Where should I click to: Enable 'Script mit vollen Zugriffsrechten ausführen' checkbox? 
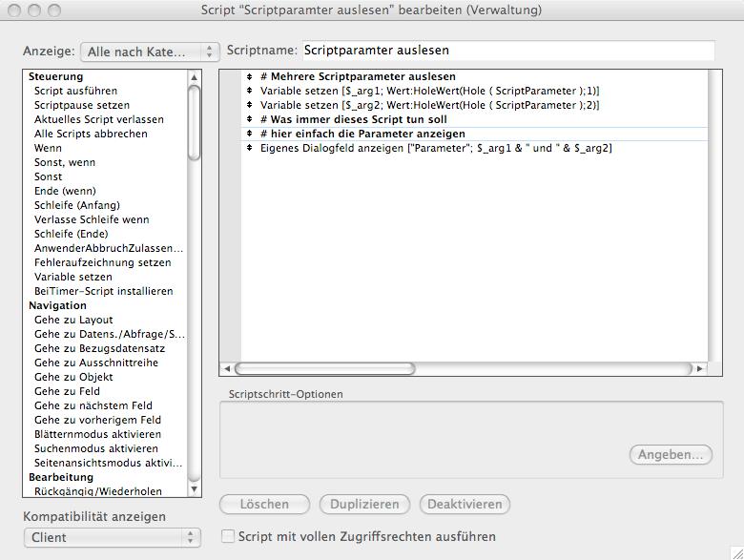pos(228,537)
